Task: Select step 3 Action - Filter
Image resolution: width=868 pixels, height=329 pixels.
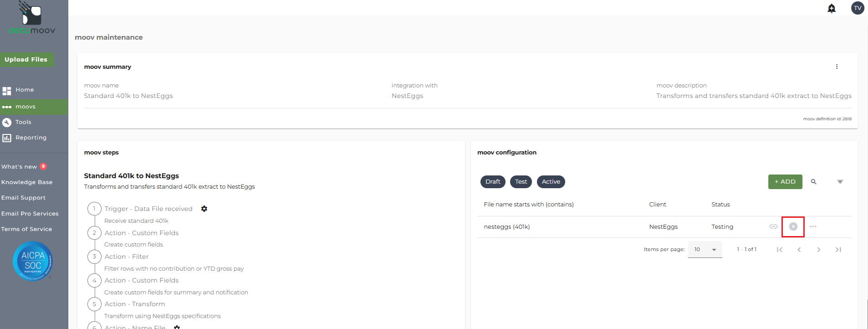Action: 127,257
